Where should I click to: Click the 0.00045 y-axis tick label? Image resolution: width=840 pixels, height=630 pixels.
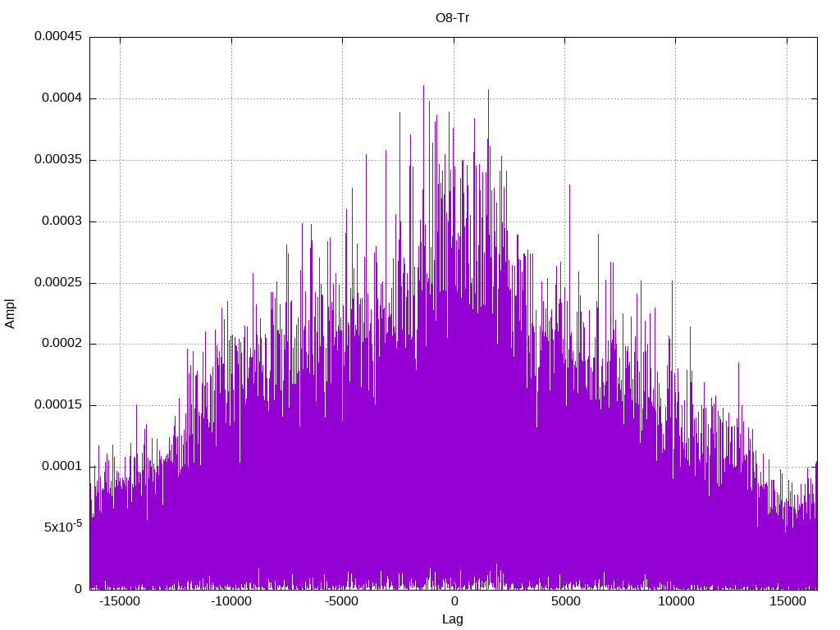[x=58, y=36]
